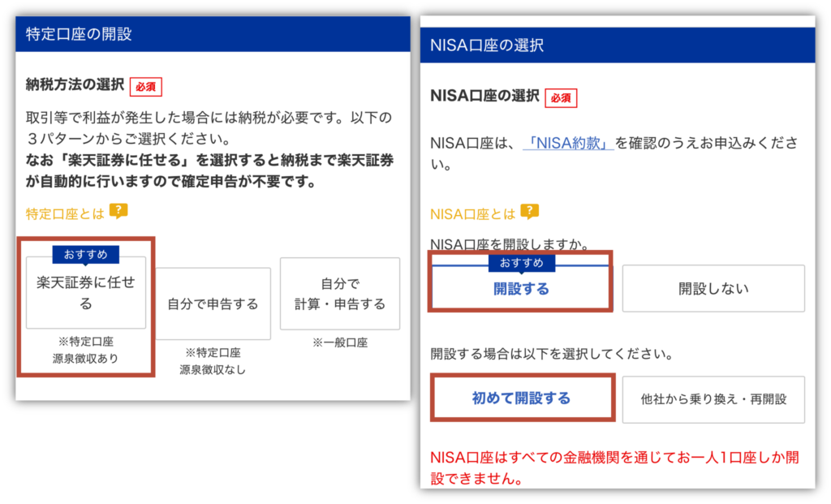Click the おすすめ badge above 楽天証券に任せる
Image resolution: width=831 pixels, height=504 pixels.
pos(86,254)
